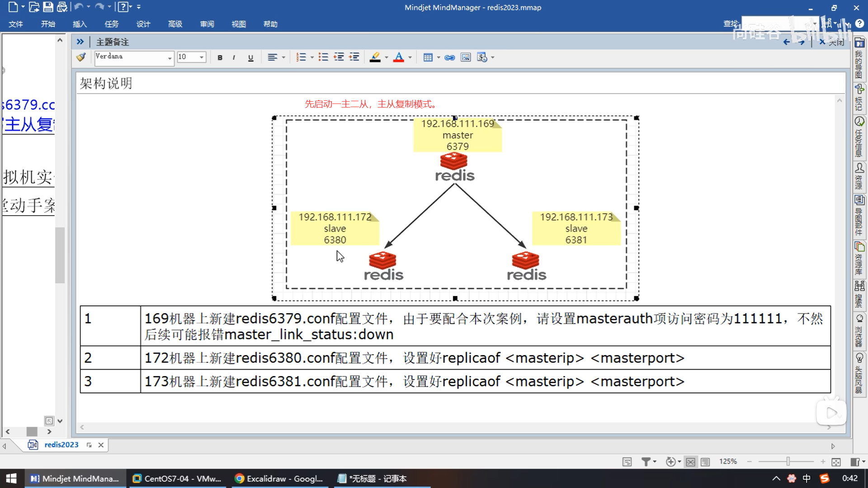Open the font size dropdown
Viewport: 868px width, 488px height.
pos(202,57)
